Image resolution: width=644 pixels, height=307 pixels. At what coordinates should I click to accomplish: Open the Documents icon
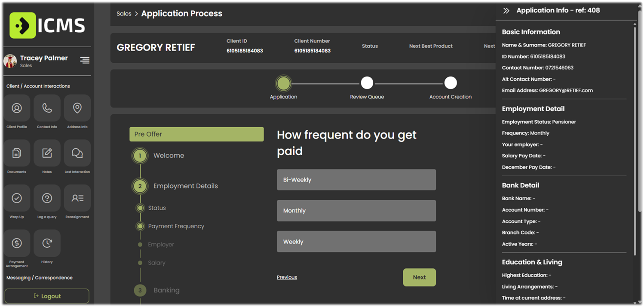(x=17, y=153)
